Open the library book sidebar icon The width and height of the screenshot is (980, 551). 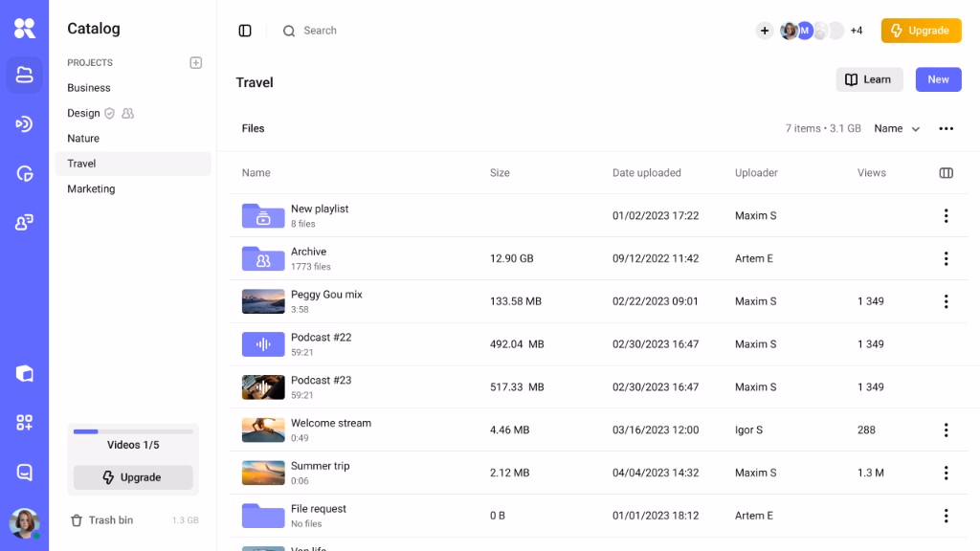coord(24,374)
